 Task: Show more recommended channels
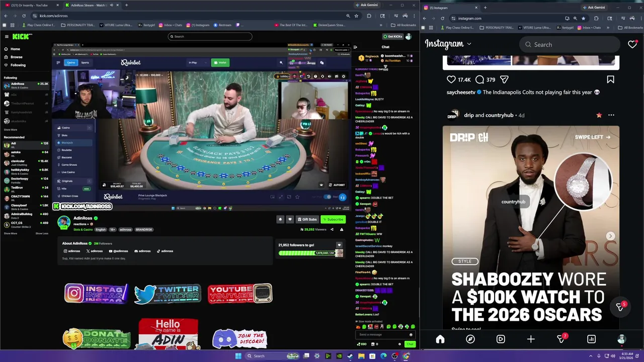click(11, 233)
